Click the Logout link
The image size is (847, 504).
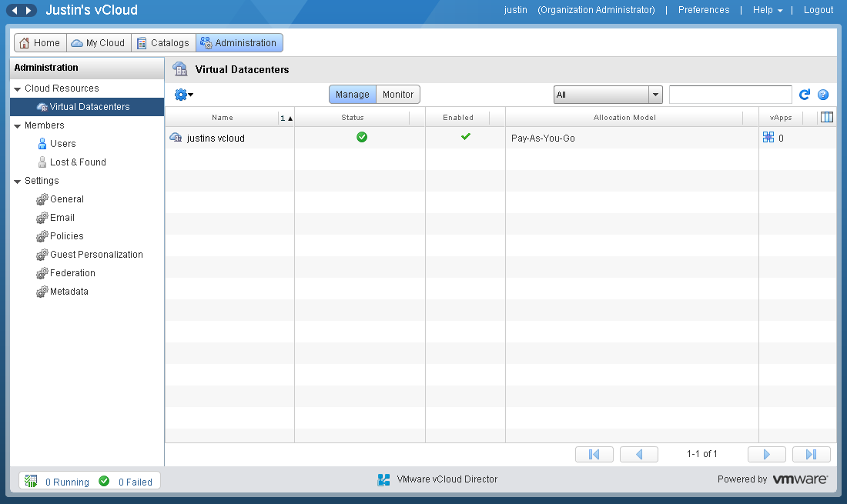click(819, 10)
